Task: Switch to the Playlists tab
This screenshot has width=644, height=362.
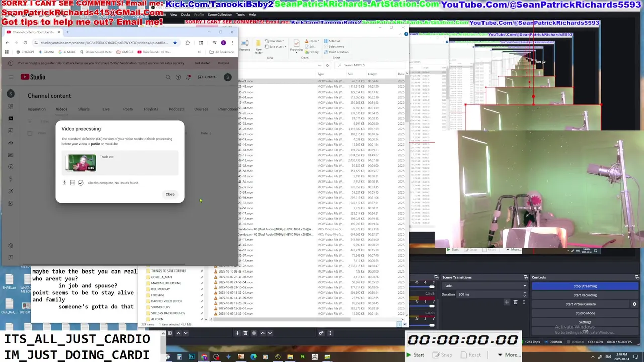Action: tap(151, 109)
